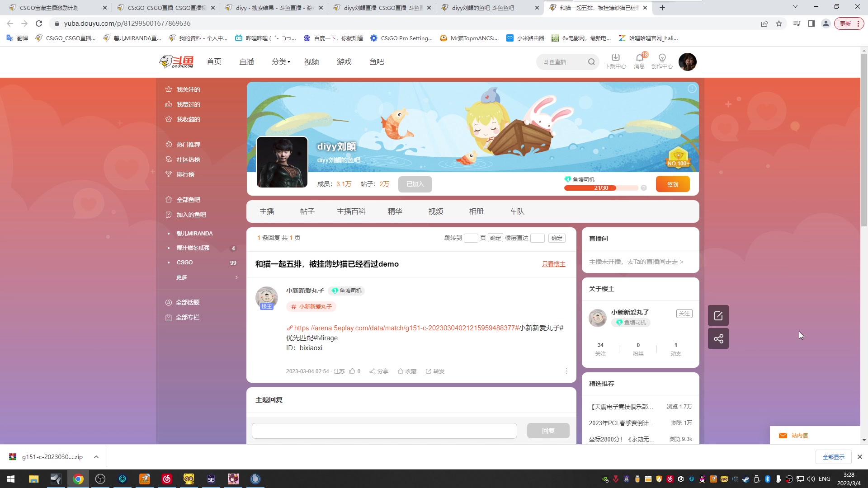
Task: Open the creator center lightbulb icon
Action: 662,61
